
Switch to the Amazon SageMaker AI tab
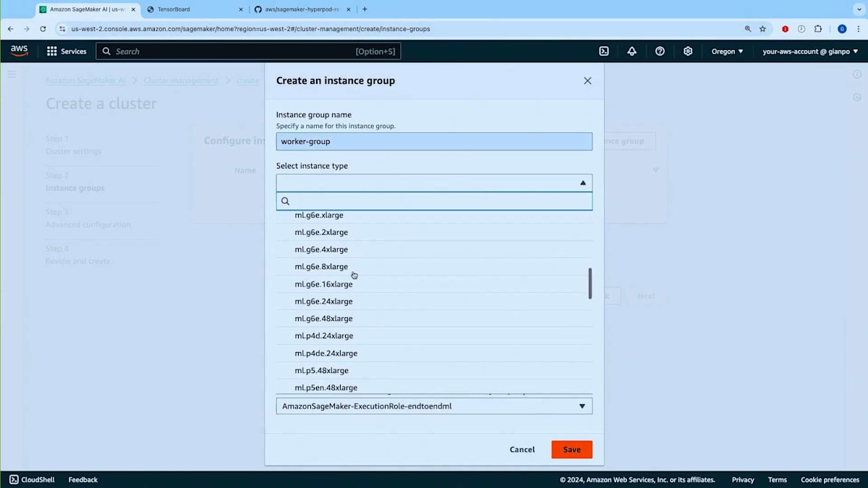(x=87, y=9)
